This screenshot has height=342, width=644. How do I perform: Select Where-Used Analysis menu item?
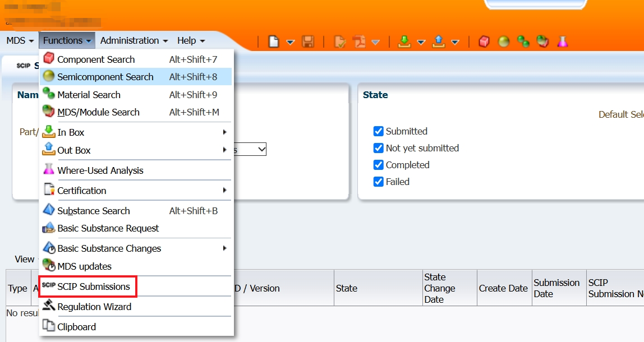pyautogui.click(x=136, y=170)
